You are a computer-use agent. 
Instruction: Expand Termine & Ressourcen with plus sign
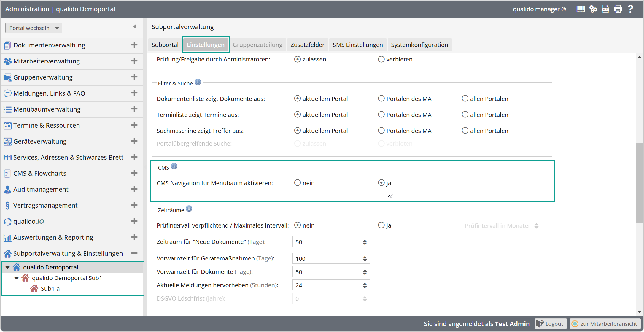134,125
